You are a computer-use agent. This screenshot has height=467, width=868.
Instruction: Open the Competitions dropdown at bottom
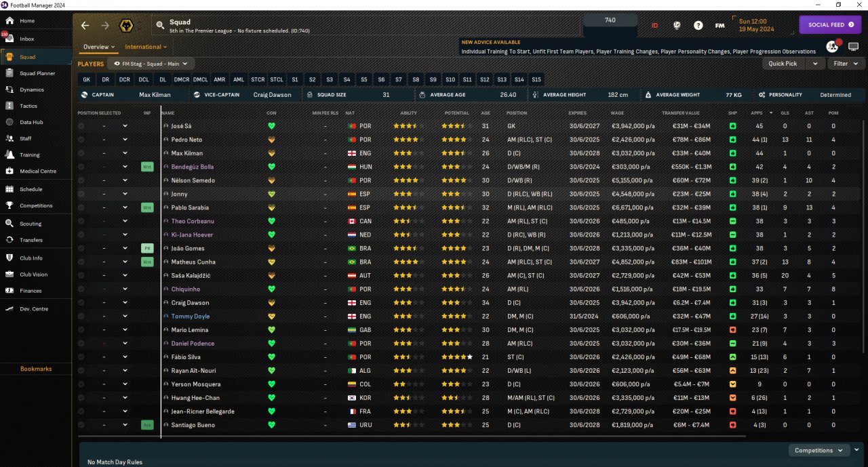coord(819,450)
